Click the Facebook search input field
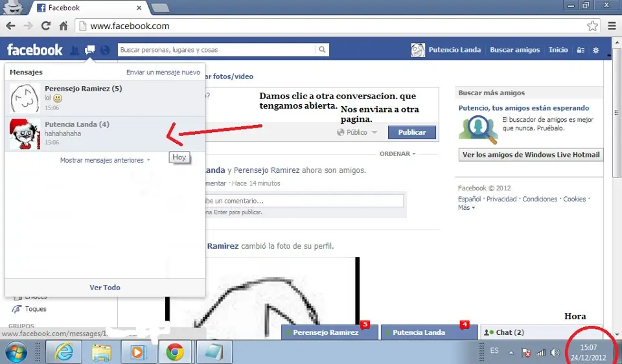Viewport: 622px width, 364px height. (216, 50)
